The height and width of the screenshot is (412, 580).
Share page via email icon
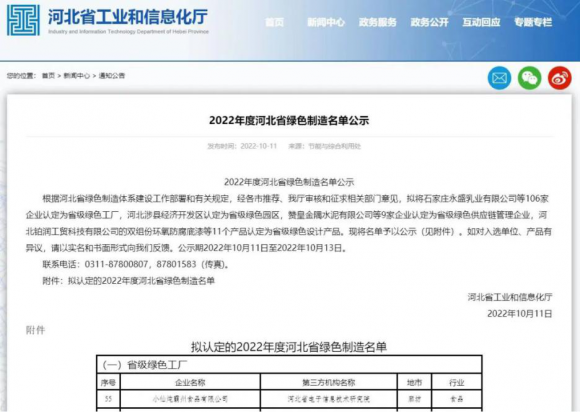[x=499, y=78]
